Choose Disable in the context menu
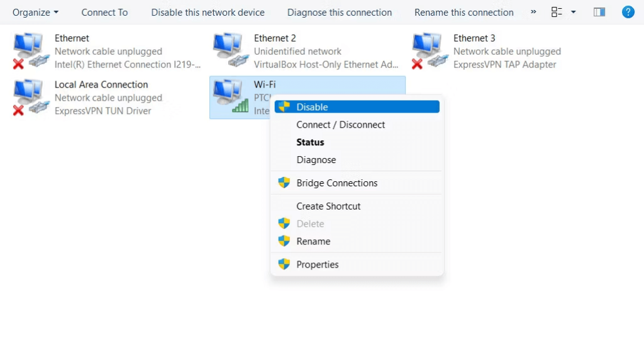The image size is (644, 350). tap(312, 107)
